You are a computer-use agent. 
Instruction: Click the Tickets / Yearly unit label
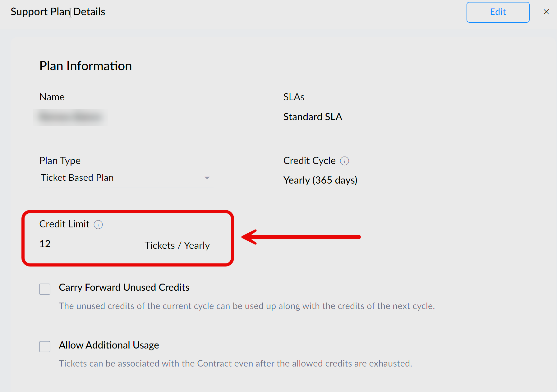tap(177, 245)
